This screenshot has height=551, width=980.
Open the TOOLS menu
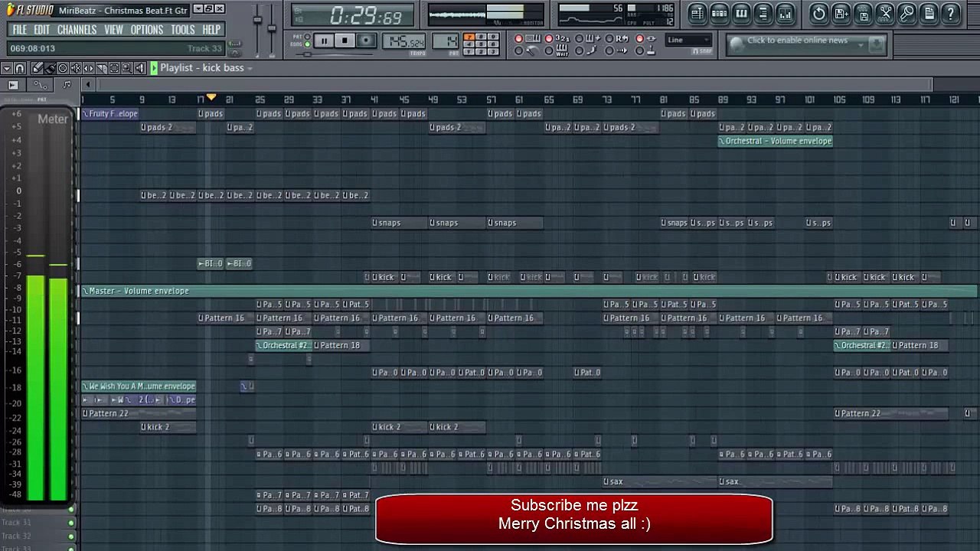tap(183, 30)
